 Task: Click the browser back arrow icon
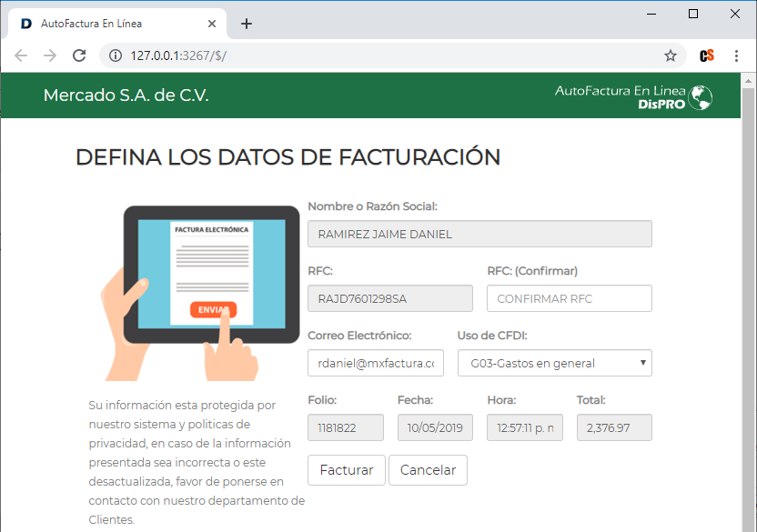(x=20, y=55)
